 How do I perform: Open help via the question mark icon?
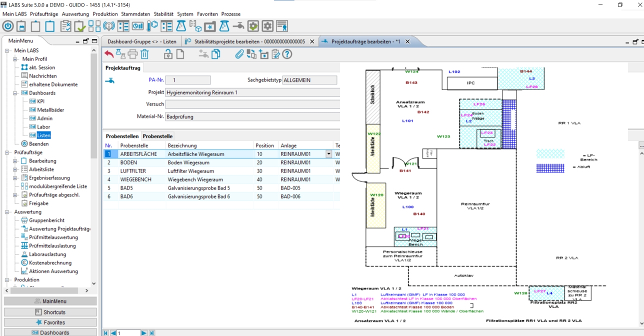click(287, 54)
